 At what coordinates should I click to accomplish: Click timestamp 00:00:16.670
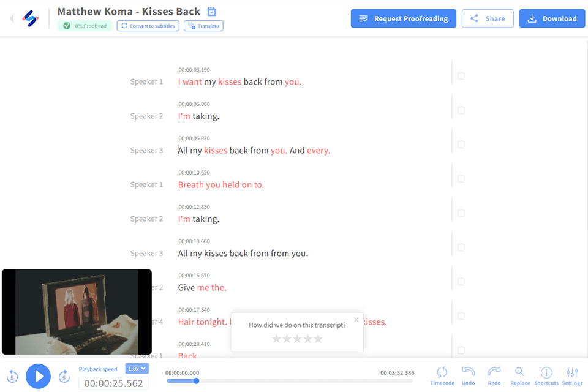[x=194, y=276]
